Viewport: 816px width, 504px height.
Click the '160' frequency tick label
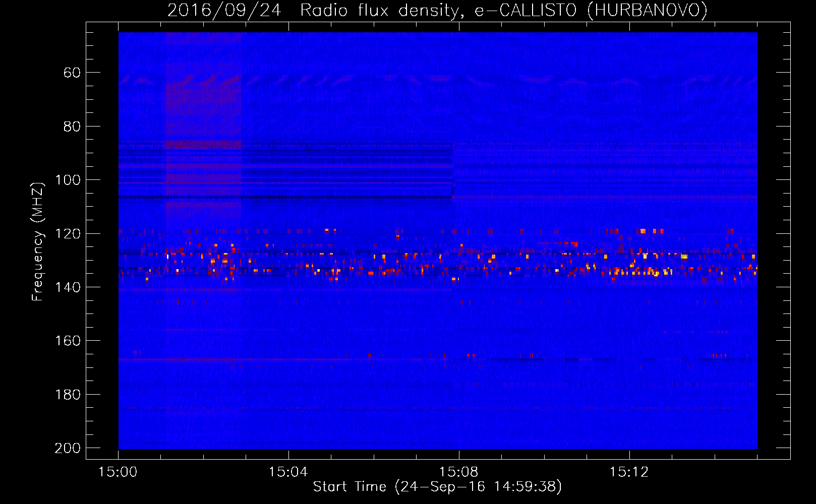point(68,341)
